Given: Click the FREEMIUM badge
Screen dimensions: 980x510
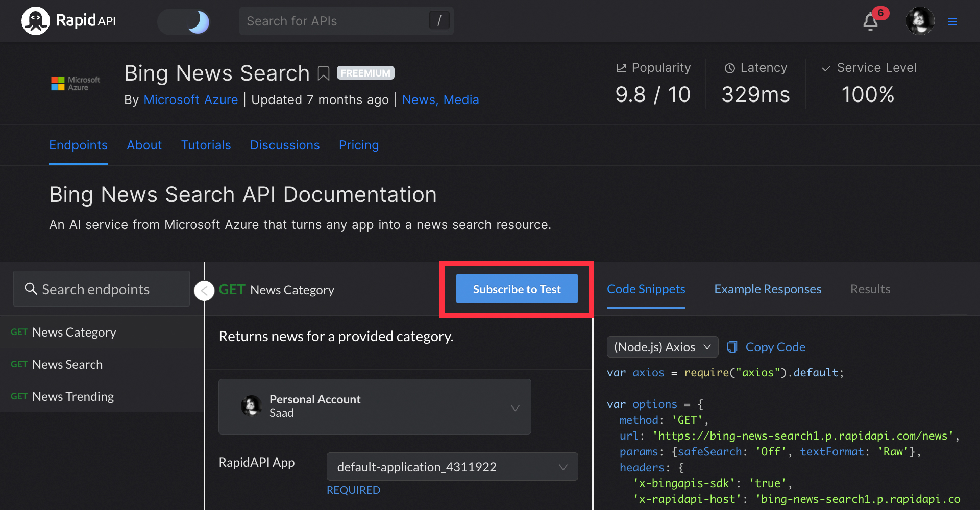Looking at the screenshot, I should click(365, 73).
